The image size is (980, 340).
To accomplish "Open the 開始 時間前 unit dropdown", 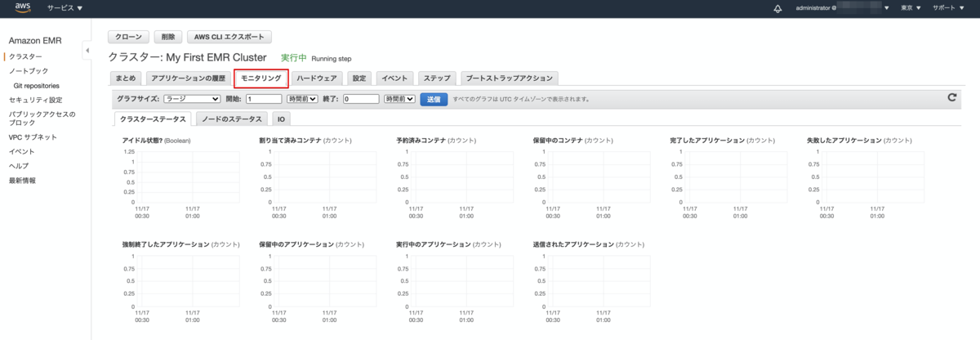I will pyautogui.click(x=302, y=99).
